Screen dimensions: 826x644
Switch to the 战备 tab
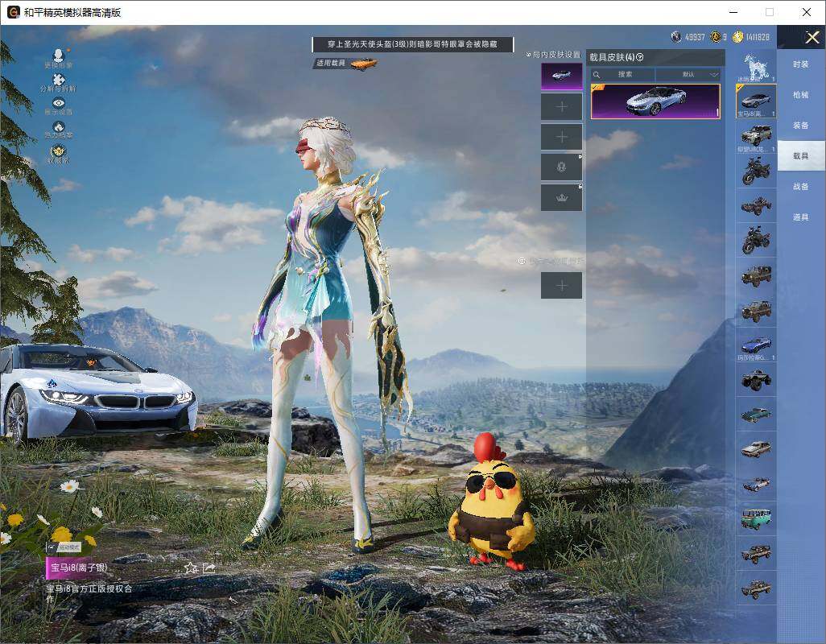coord(801,187)
